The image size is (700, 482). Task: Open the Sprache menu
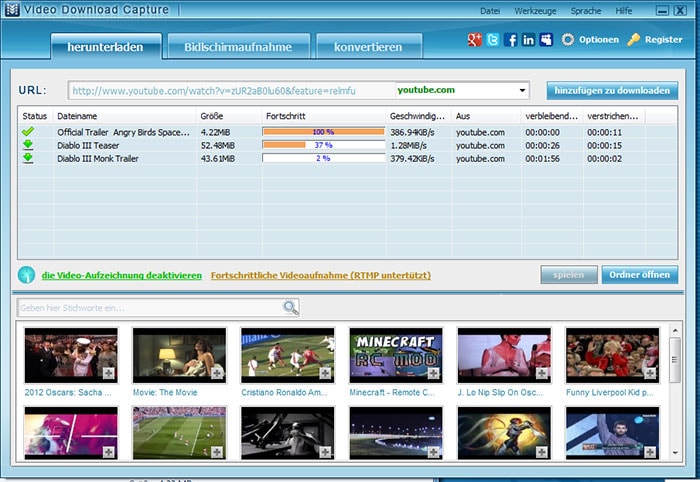point(586,11)
